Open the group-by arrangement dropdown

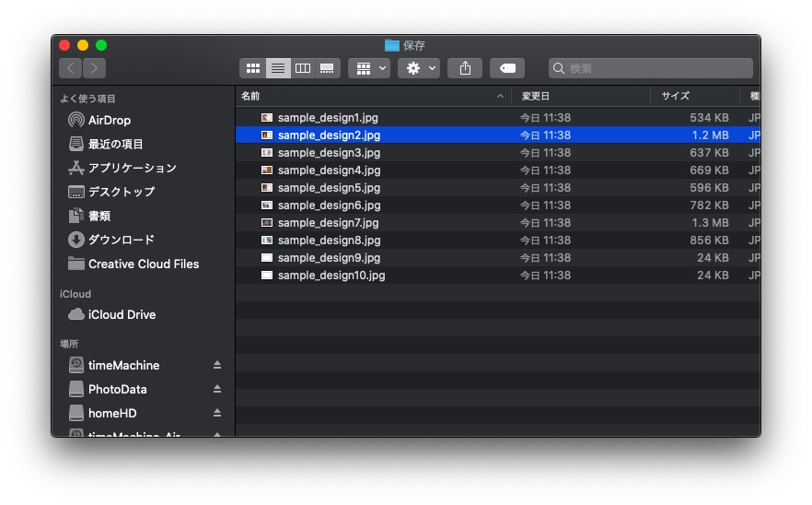[369, 68]
